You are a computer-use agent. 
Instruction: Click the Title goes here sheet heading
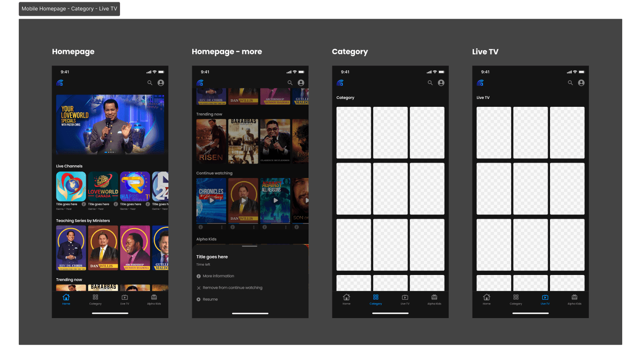(x=212, y=257)
